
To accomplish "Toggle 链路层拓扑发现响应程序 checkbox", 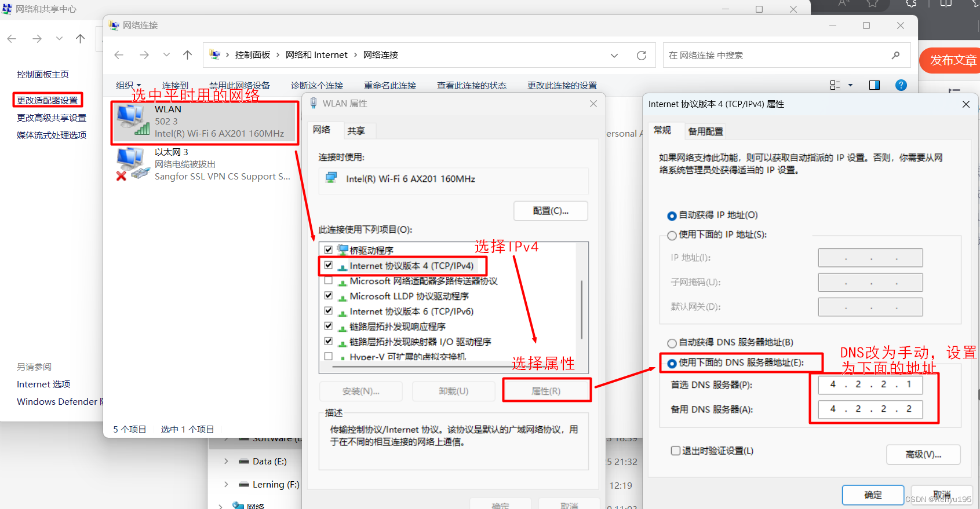I will (x=329, y=326).
